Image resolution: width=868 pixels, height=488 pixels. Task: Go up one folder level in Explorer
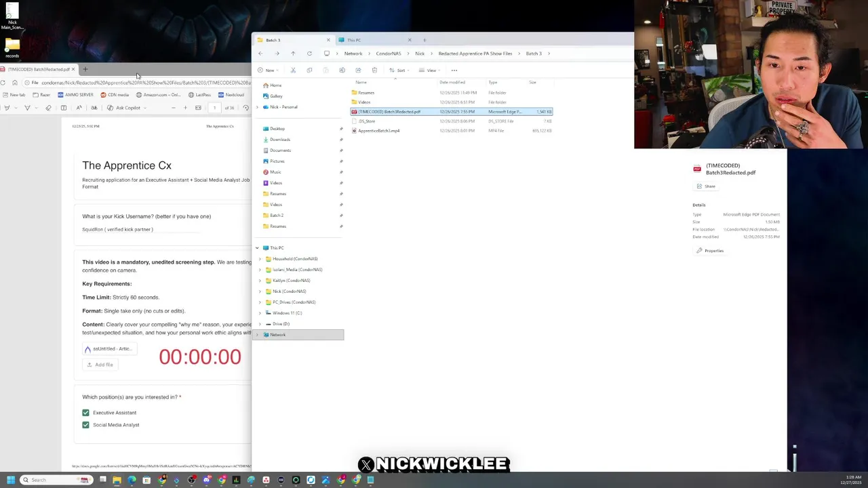point(293,54)
